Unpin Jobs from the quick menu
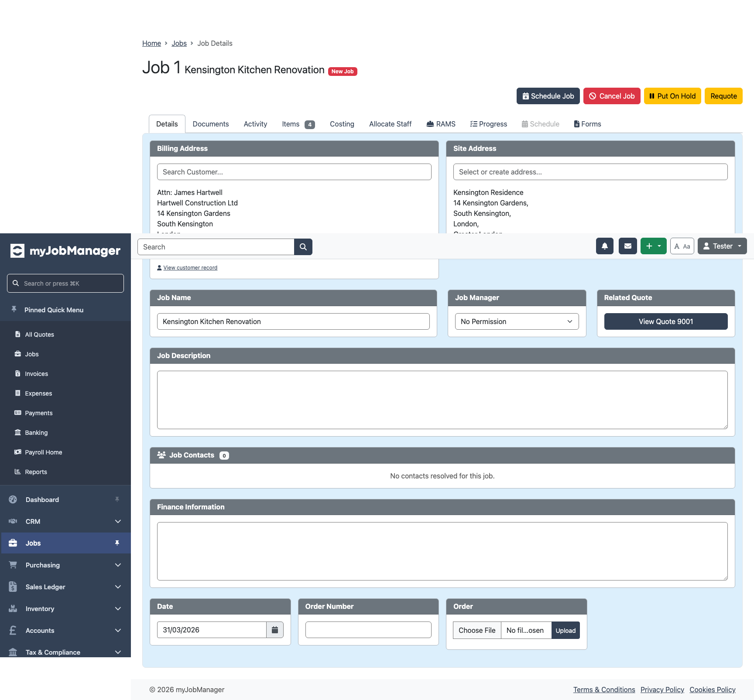Image resolution: width=754 pixels, height=700 pixels. pyautogui.click(x=117, y=543)
